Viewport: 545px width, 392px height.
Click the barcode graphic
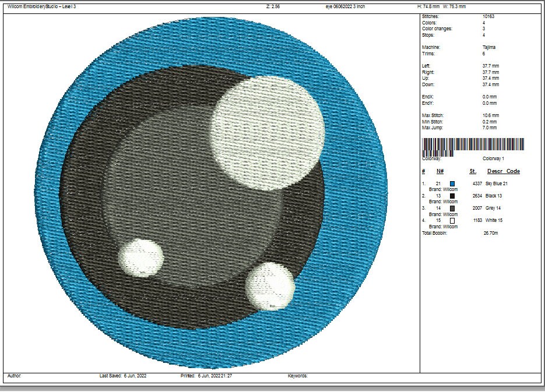[473, 146]
